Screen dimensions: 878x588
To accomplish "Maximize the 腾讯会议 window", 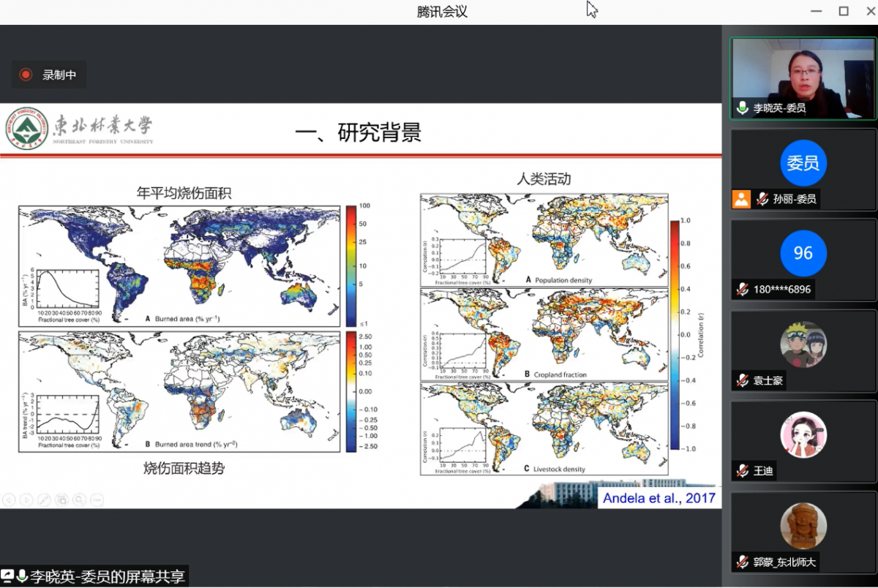I will [844, 11].
